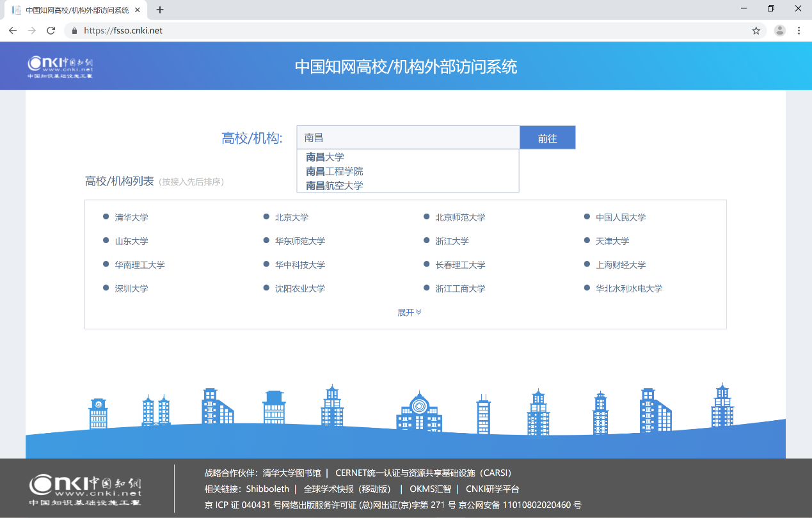Click the browser forward arrow
The width and height of the screenshot is (812, 518).
32,30
